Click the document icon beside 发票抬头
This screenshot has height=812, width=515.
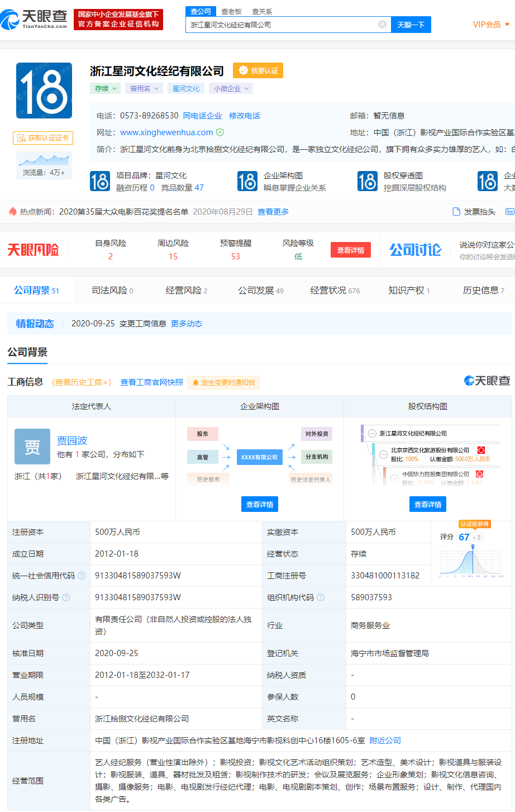point(456,212)
